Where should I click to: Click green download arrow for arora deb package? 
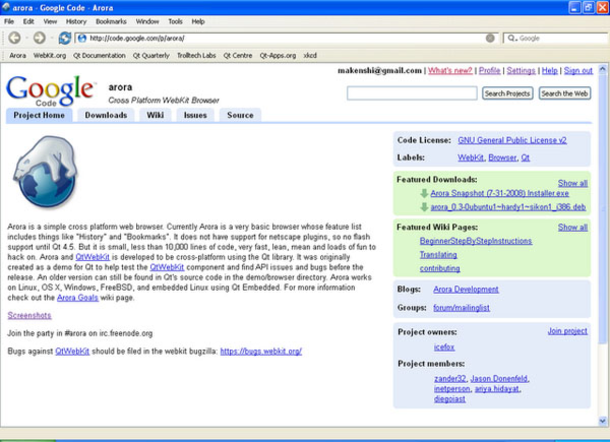coord(424,207)
